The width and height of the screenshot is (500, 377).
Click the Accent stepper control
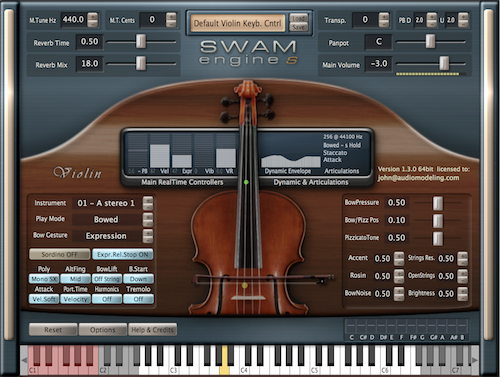click(399, 259)
